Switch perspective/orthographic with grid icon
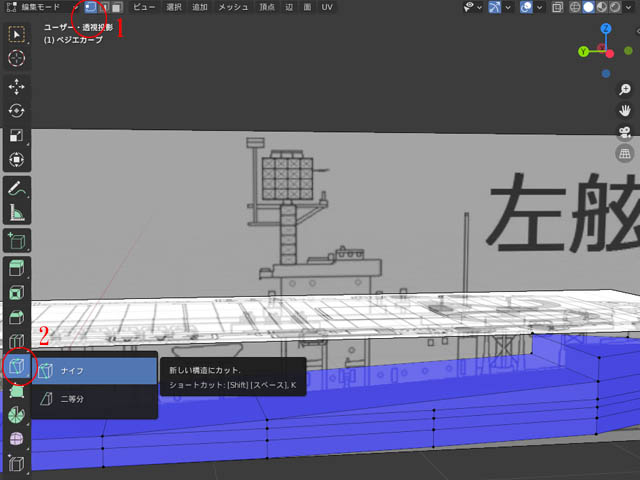 tap(624, 154)
